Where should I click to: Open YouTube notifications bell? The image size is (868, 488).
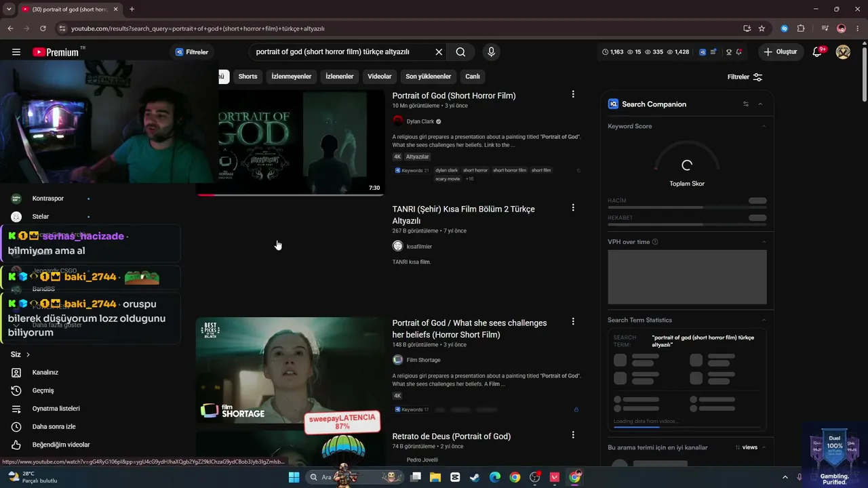pos(817,52)
